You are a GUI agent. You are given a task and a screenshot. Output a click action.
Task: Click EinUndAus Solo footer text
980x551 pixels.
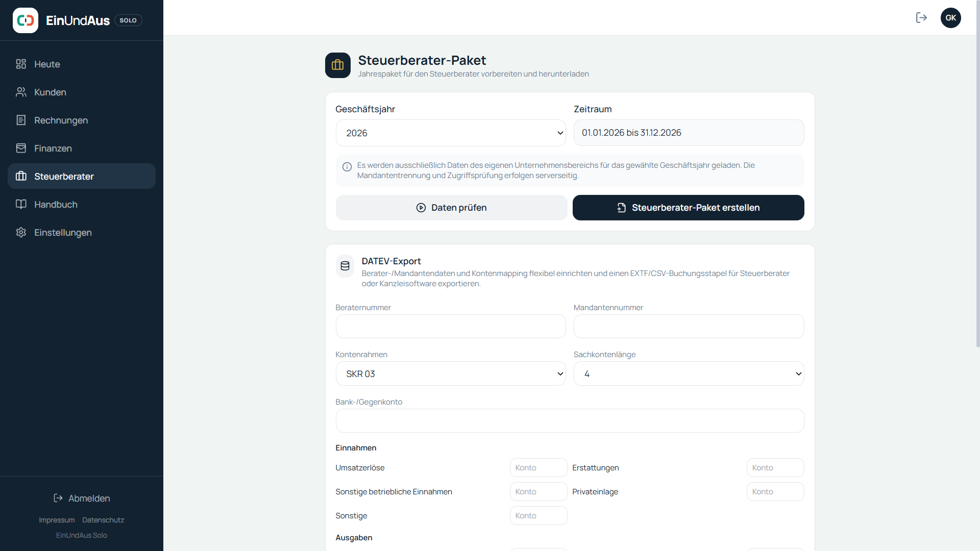[x=82, y=535]
